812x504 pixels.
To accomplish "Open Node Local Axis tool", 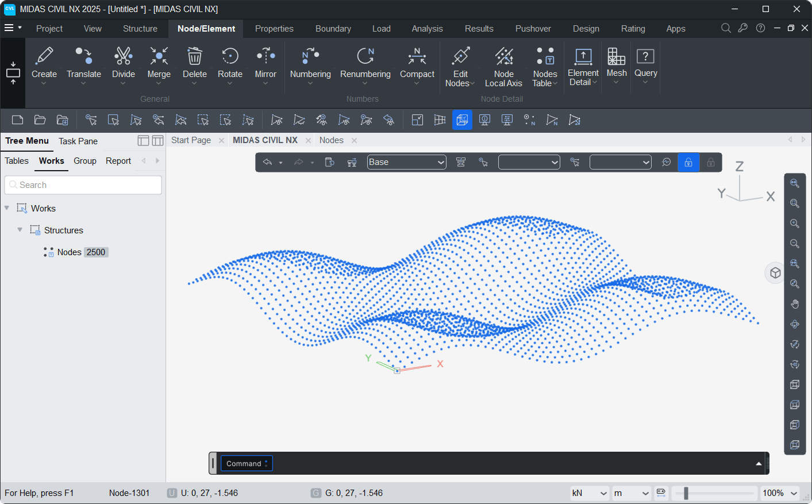I will (x=504, y=67).
